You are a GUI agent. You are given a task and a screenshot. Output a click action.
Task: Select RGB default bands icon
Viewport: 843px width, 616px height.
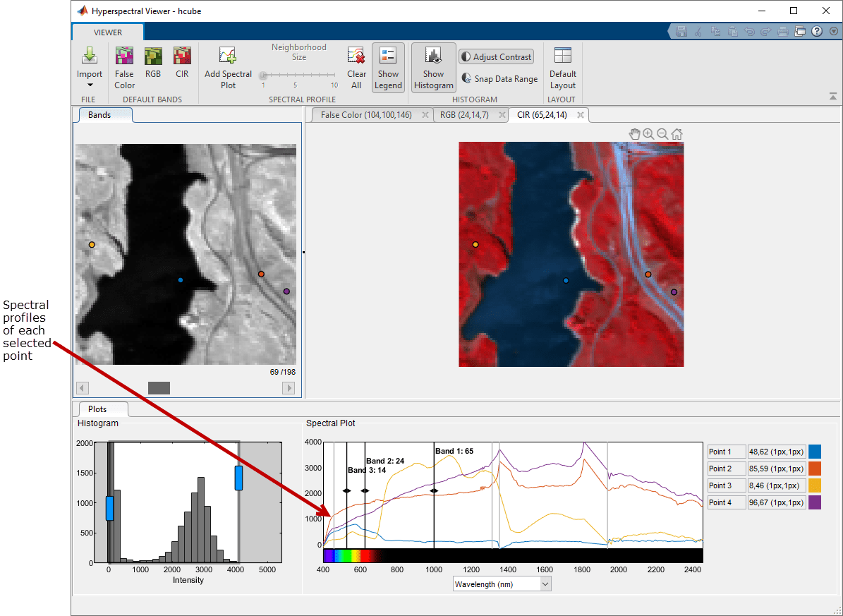153,56
